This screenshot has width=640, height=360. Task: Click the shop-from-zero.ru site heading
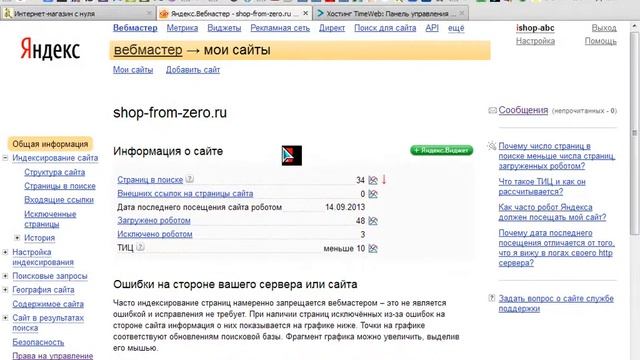170,113
